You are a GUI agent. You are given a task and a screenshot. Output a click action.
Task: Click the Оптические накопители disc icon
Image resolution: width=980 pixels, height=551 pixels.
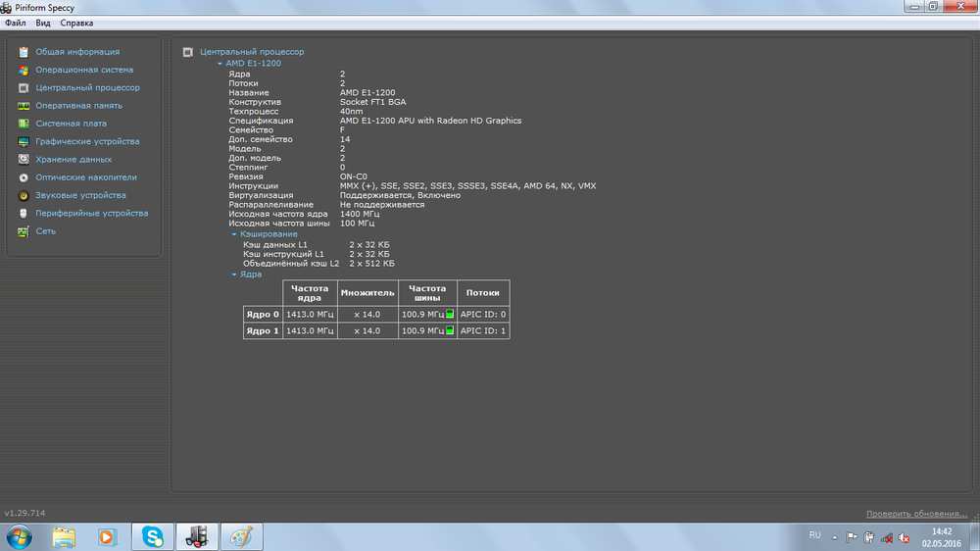click(24, 177)
